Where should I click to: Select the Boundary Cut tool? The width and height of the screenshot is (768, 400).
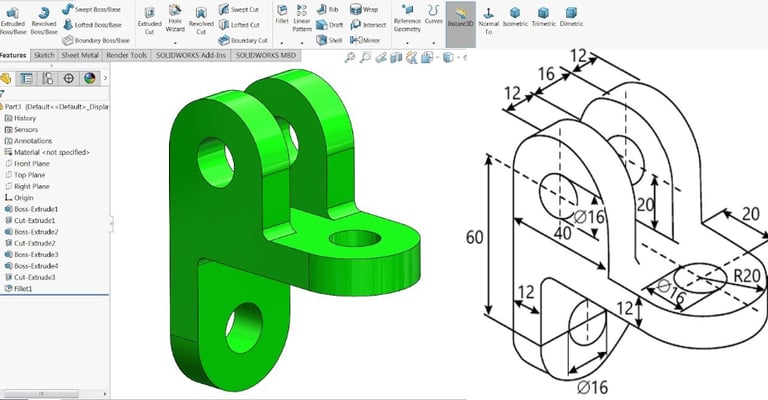(243, 40)
